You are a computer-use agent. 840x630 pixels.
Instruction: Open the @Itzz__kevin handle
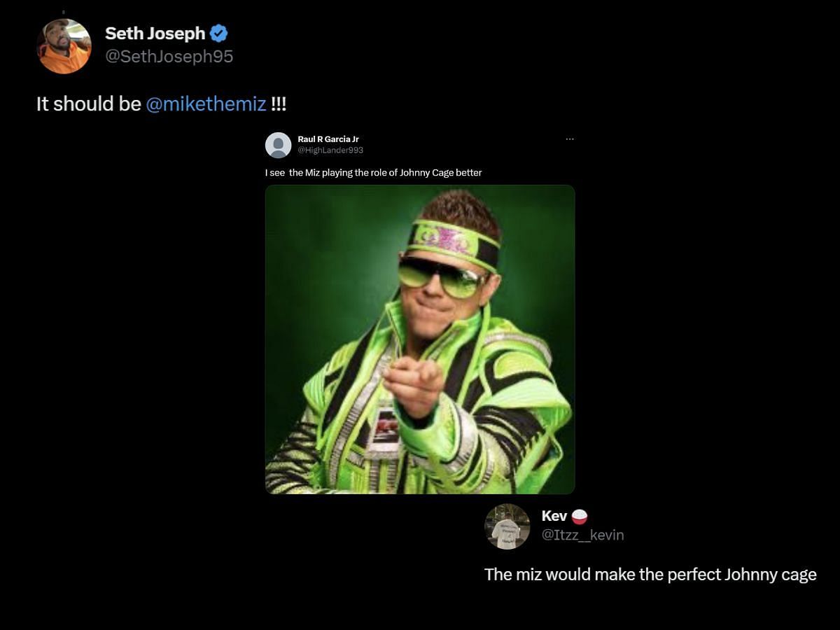tap(582, 535)
